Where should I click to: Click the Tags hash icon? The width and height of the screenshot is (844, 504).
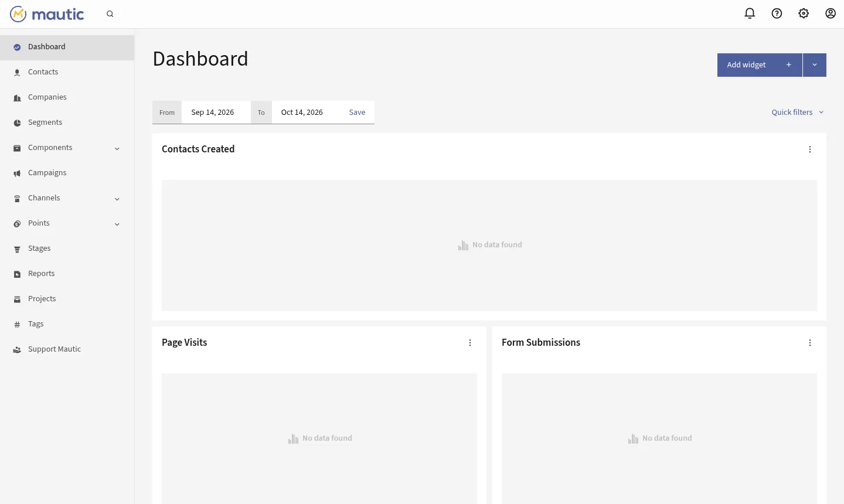click(x=17, y=325)
